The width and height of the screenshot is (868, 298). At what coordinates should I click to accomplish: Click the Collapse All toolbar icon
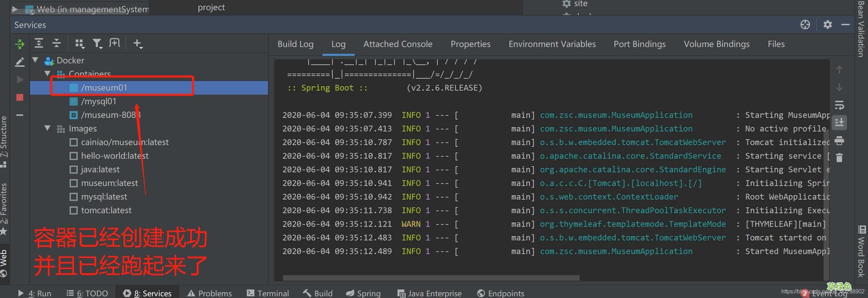point(57,43)
